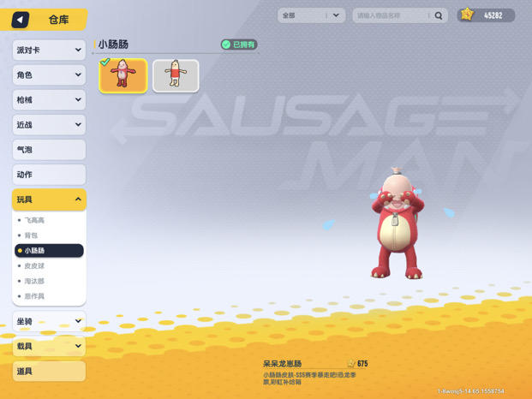Open the 气泡 category

pyautogui.click(x=49, y=150)
